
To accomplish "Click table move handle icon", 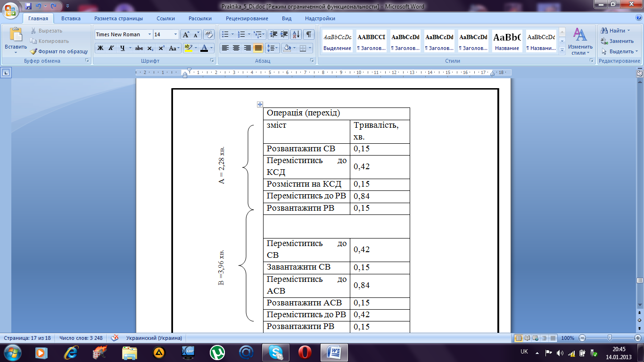I will pos(260,104).
